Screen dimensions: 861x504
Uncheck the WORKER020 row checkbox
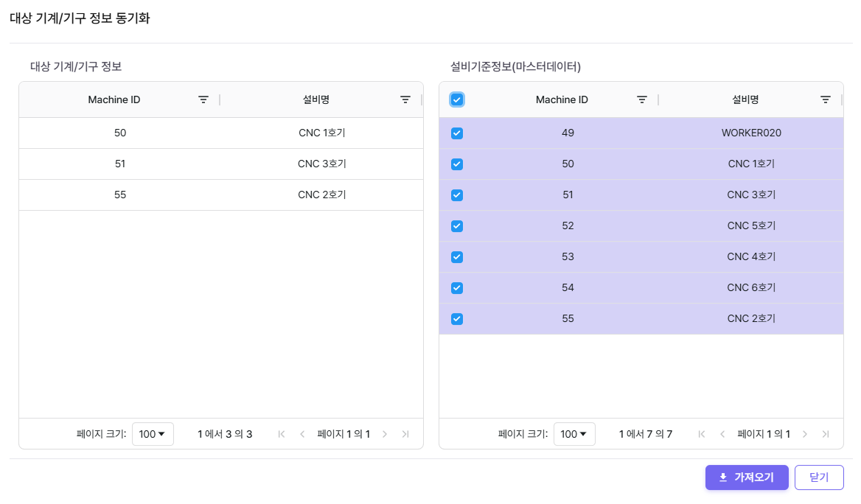(457, 133)
